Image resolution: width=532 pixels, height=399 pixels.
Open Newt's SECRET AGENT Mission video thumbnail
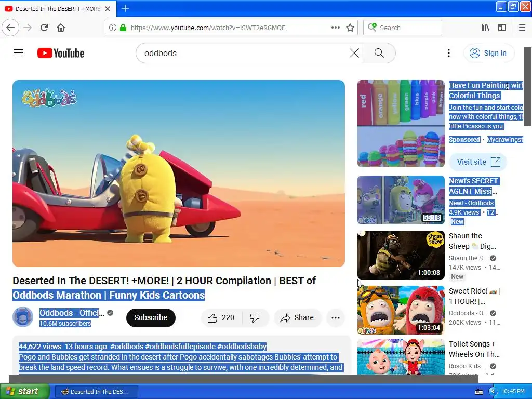pyautogui.click(x=401, y=200)
